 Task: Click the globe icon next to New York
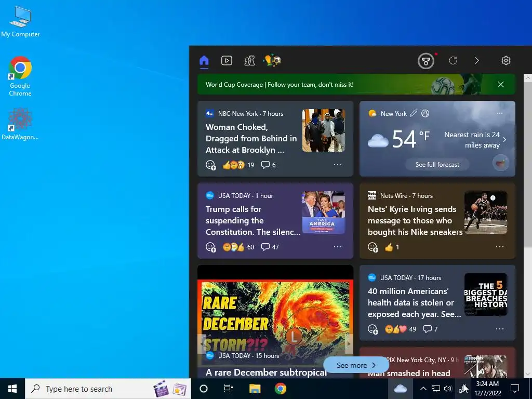[425, 113]
